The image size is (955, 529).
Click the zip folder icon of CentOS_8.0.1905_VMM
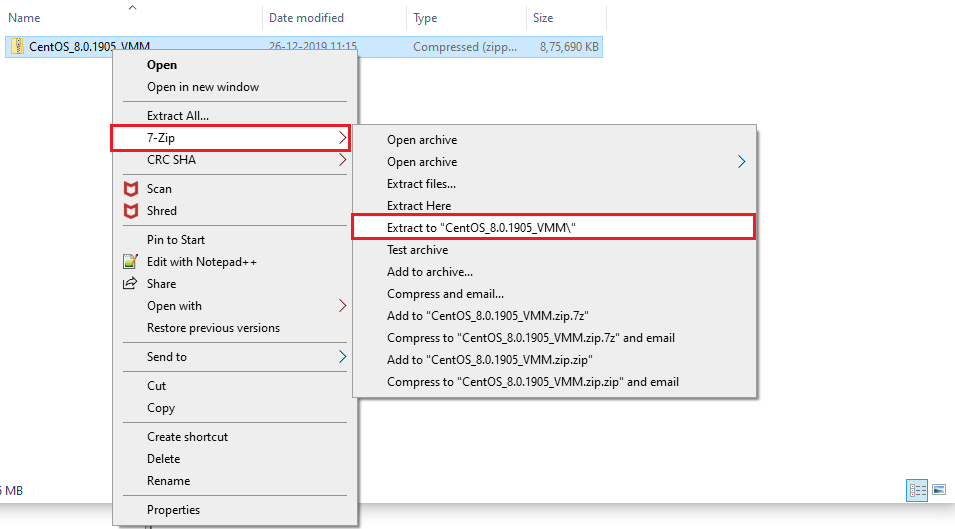(17, 46)
